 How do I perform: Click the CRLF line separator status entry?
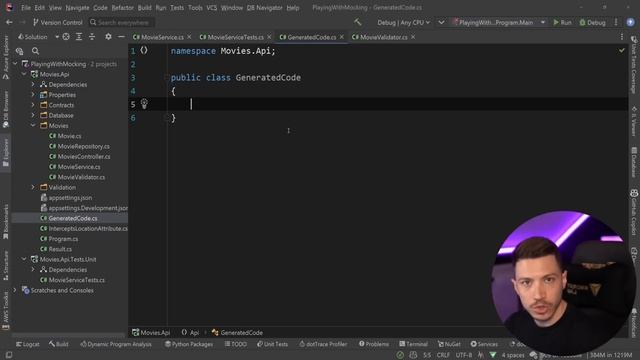click(443, 355)
